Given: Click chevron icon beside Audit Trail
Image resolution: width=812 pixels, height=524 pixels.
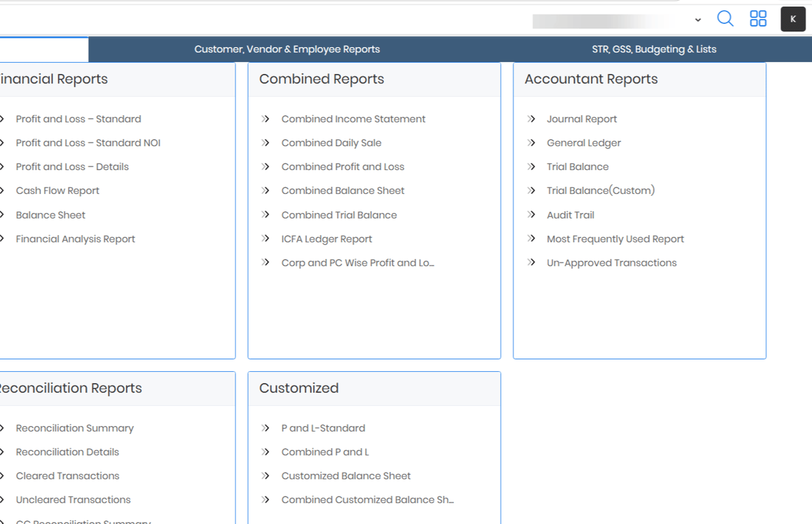Looking at the screenshot, I should (x=531, y=215).
